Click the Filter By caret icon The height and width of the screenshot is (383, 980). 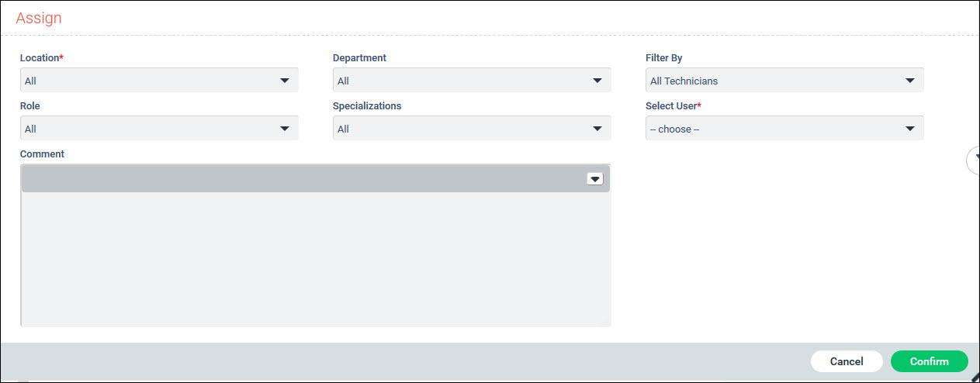click(x=910, y=81)
